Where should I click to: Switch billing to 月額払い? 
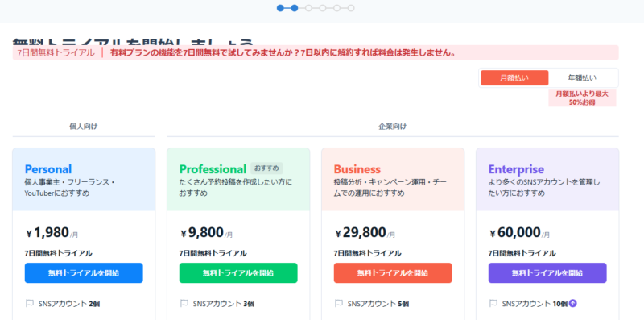[514, 77]
